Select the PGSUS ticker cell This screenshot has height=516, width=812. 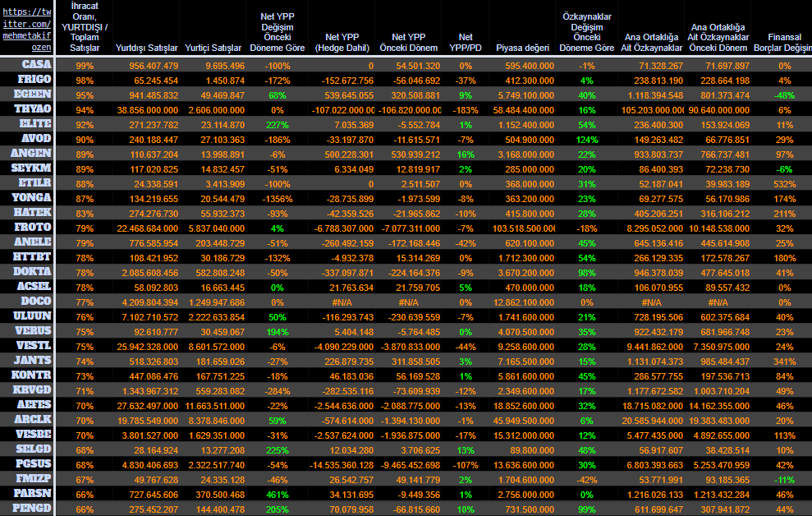click(34, 463)
